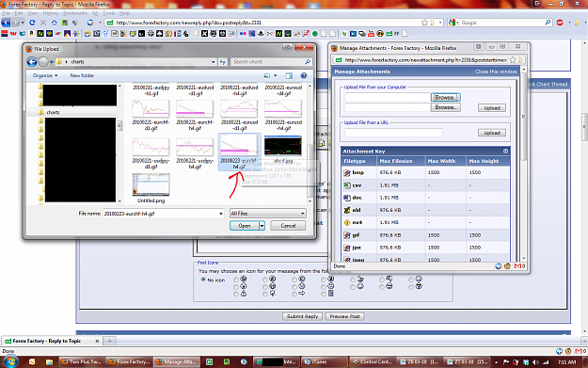Click the Upload File from a URL input field
This screenshot has height=368, width=588.
(x=393, y=133)
